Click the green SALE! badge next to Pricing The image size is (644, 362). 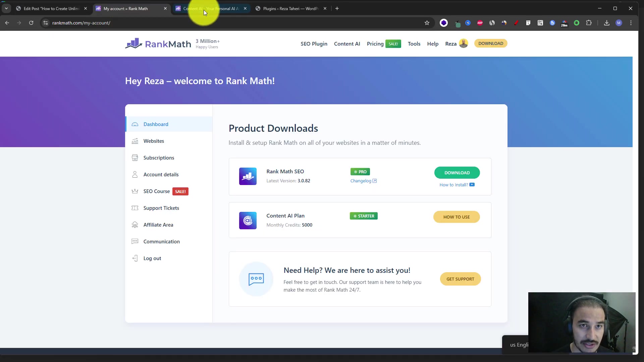point(393,44)
